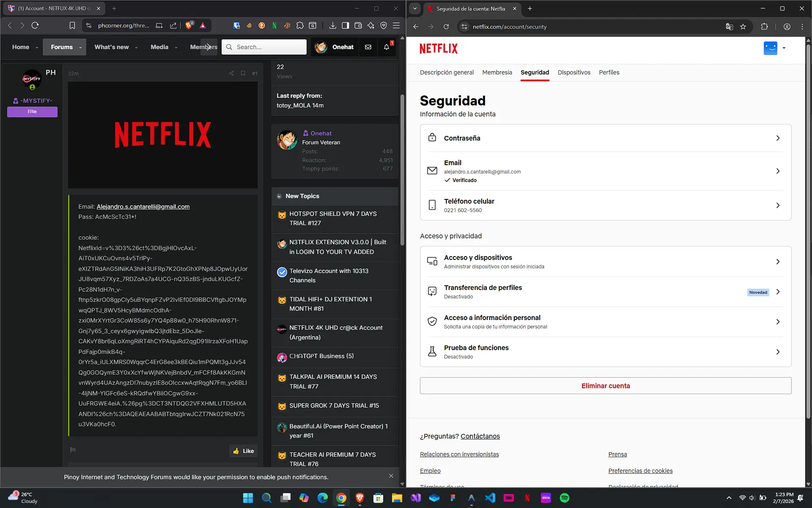Reload the phcorner.org page

[x=35, y=25]
